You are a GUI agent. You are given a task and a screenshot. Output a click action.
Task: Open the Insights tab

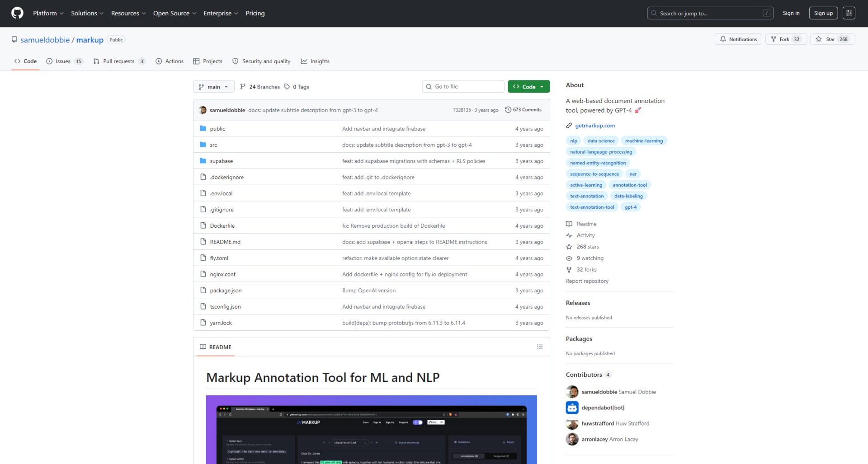(315, 61)
